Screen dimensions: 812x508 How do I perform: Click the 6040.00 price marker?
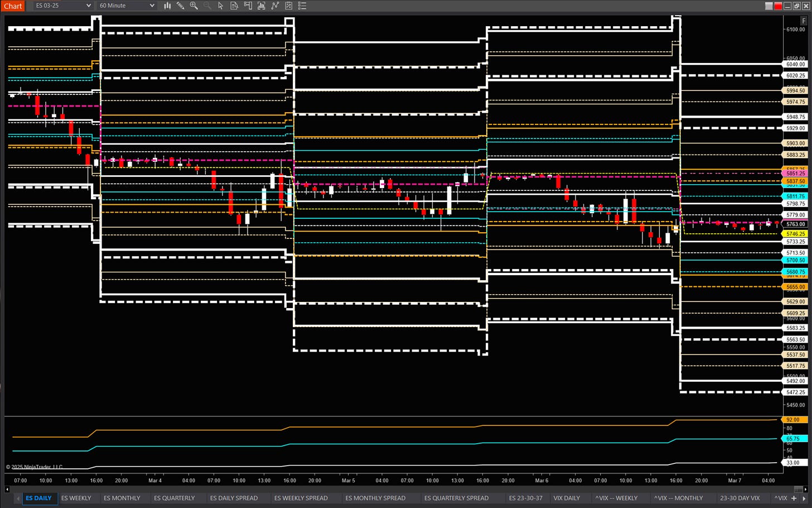[x=795, y=64]
